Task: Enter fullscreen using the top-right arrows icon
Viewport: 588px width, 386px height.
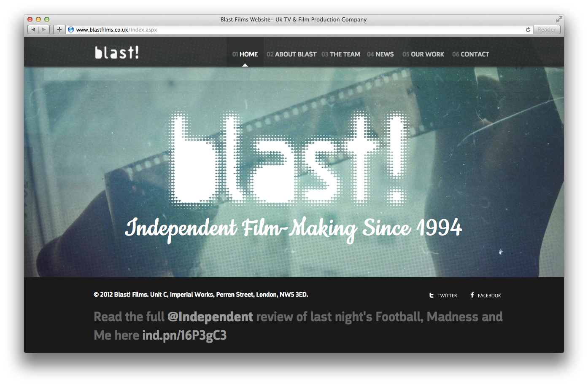Action: (x=559, y=19)
